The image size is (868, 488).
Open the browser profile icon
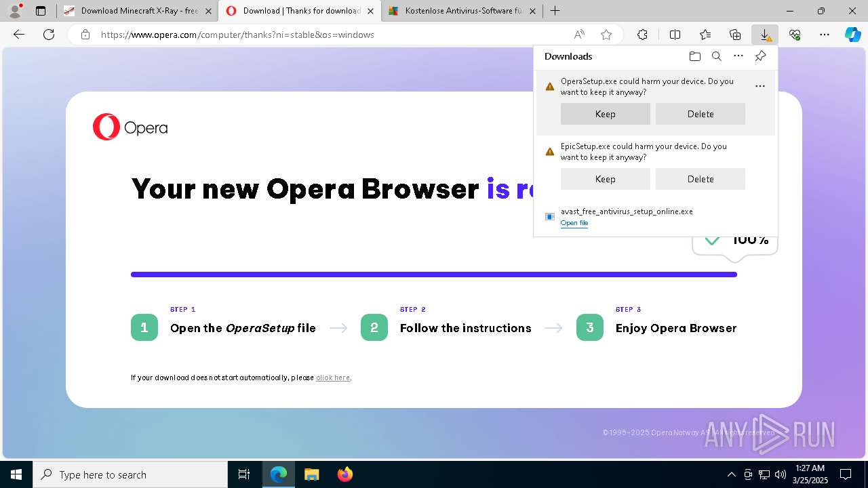[15, 11]
